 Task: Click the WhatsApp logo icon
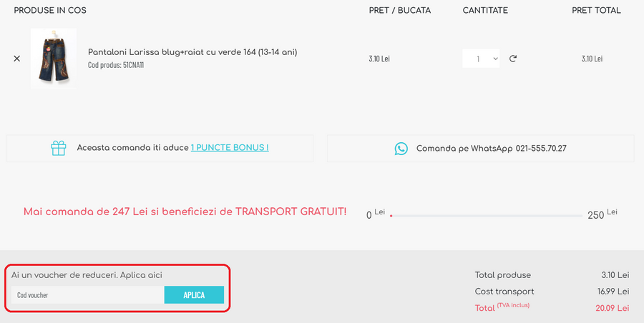pyautogui.click(x=401, y=149)
